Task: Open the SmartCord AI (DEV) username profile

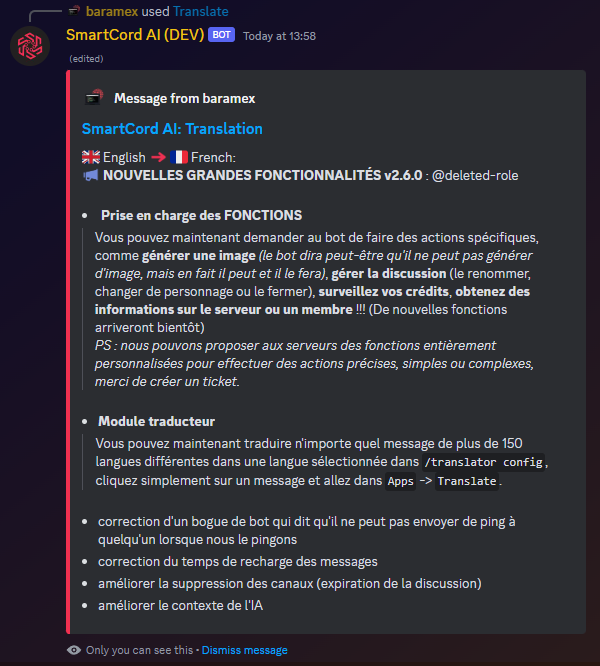Action: [134, 35]
